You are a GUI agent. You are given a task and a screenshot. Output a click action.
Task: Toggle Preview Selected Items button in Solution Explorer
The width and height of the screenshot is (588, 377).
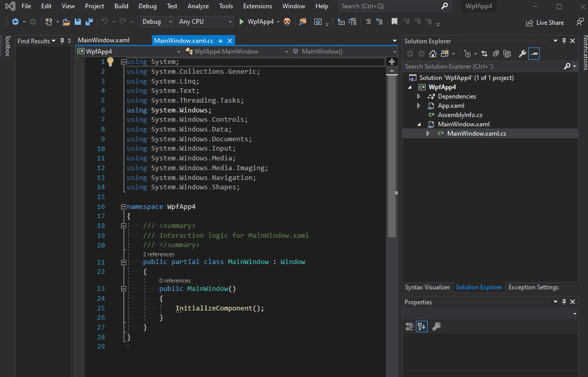pos(534,54)
